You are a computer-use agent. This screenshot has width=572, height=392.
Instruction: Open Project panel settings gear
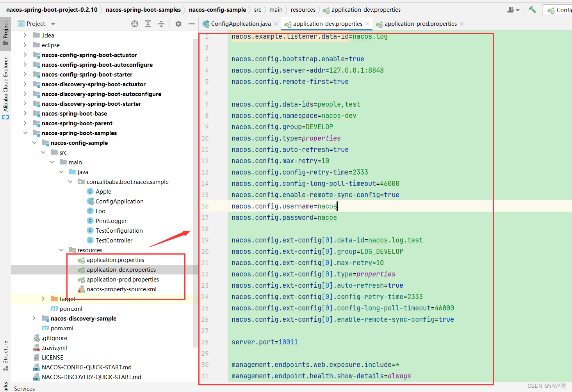click(x=178, y=24)
